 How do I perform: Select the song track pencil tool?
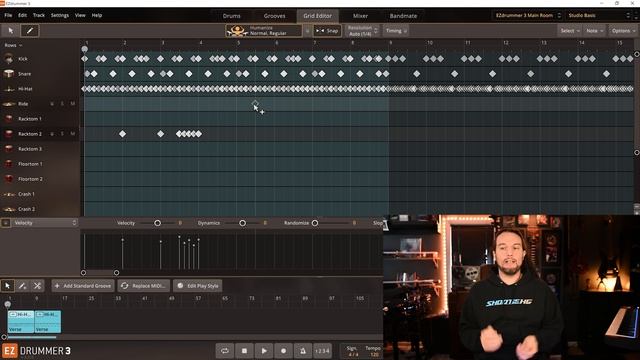[22, 286]
